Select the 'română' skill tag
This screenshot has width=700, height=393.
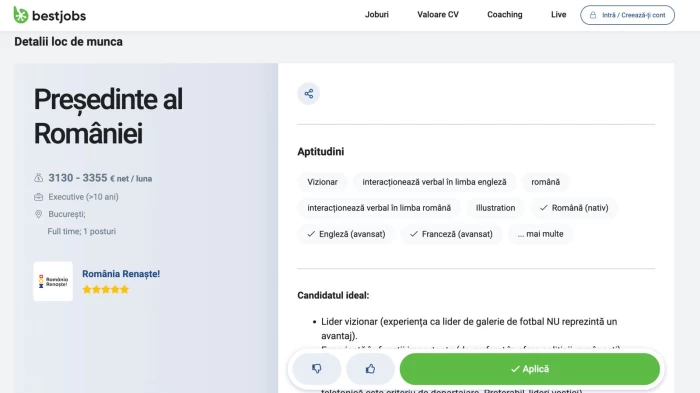(x=546, y=182)
